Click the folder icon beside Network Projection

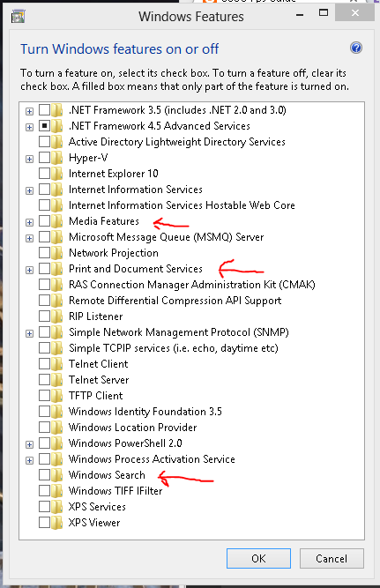[x=57, y=253]
